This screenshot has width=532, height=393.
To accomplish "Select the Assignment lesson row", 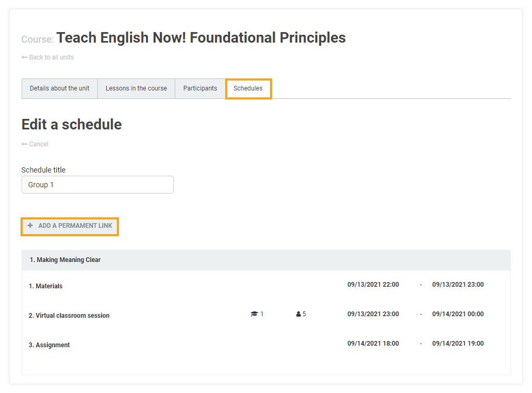I will click(x=266, y=345).
